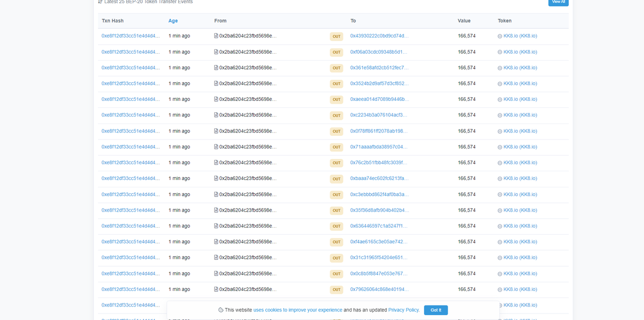The image size is (644, 320).
Task: Open recipient address 0x71aaaafbda38957c04
Action: click(379, 147)
